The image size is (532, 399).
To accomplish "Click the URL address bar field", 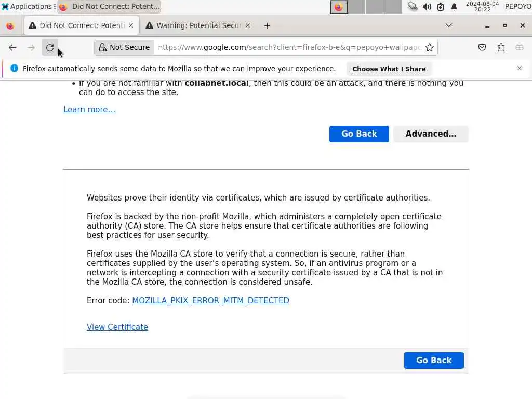I will click(x=288, y=47).
